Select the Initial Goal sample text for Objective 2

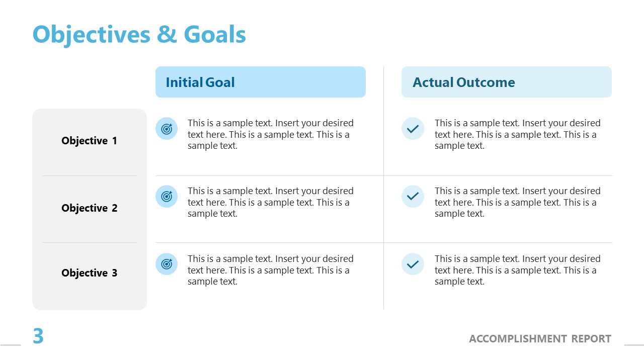(270, 202)
